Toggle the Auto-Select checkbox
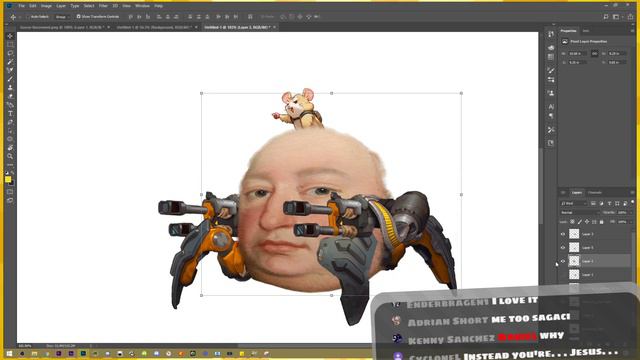Screen dimensions: 640x360 click(x=29, y=17)
